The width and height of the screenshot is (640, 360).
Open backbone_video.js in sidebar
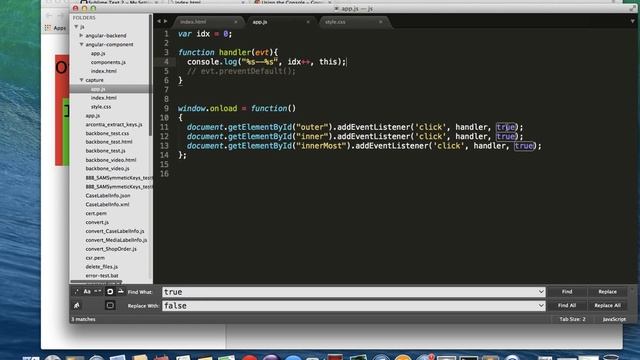[107, 169]
